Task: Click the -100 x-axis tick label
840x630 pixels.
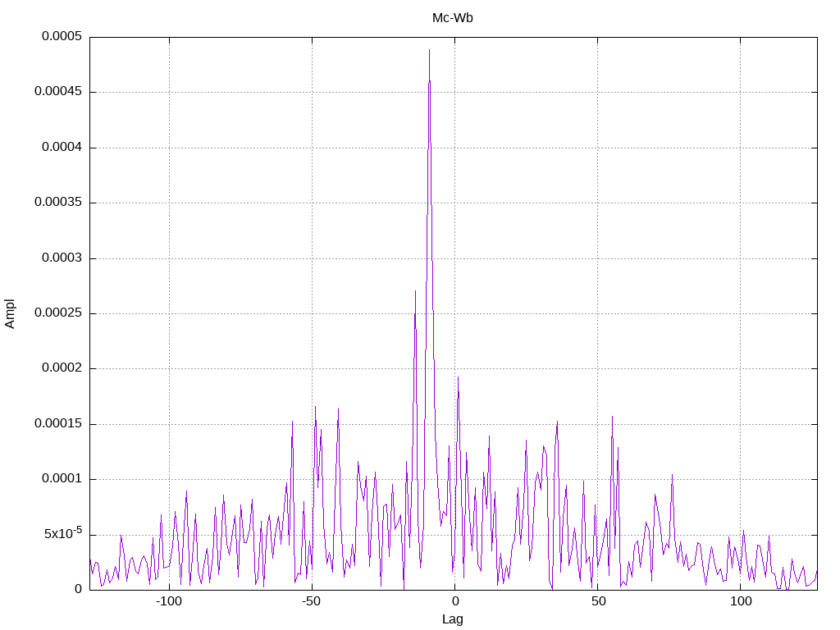Action: pos(169,601)
